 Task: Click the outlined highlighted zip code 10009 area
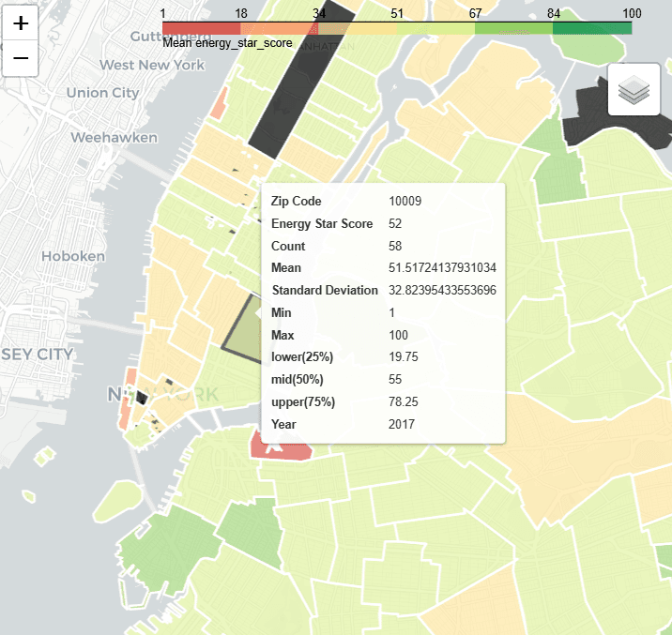click(243, 332)
